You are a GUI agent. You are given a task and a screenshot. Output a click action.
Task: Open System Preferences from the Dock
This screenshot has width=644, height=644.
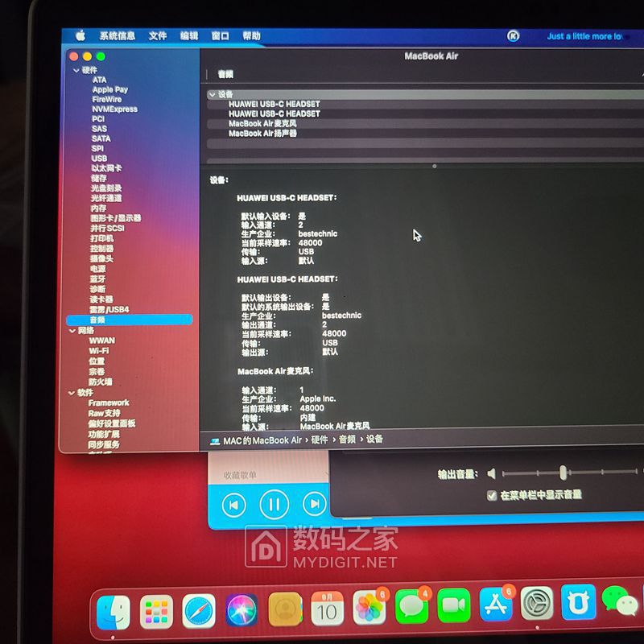pos(537,603)
